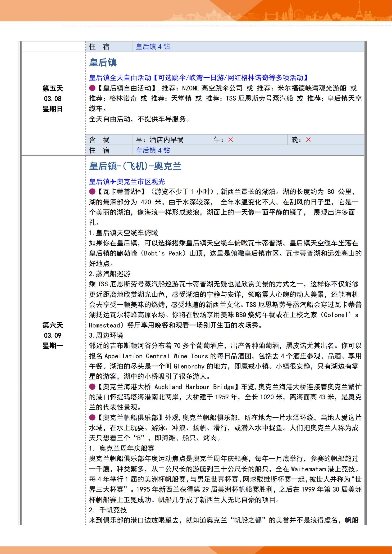Screen dimensions: 392x554
Task: Click the item 1. 奥克兰周年庆船赛
Action: point(122,448)
